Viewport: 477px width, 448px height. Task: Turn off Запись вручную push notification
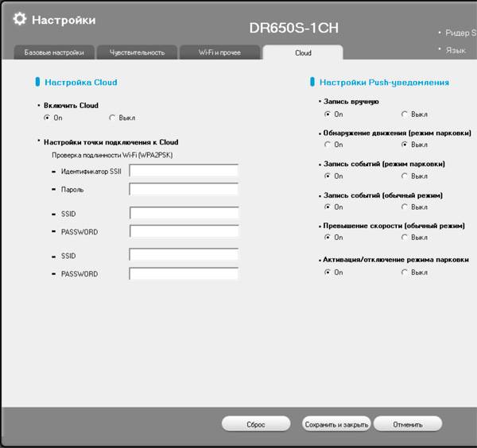click(405, 114)
